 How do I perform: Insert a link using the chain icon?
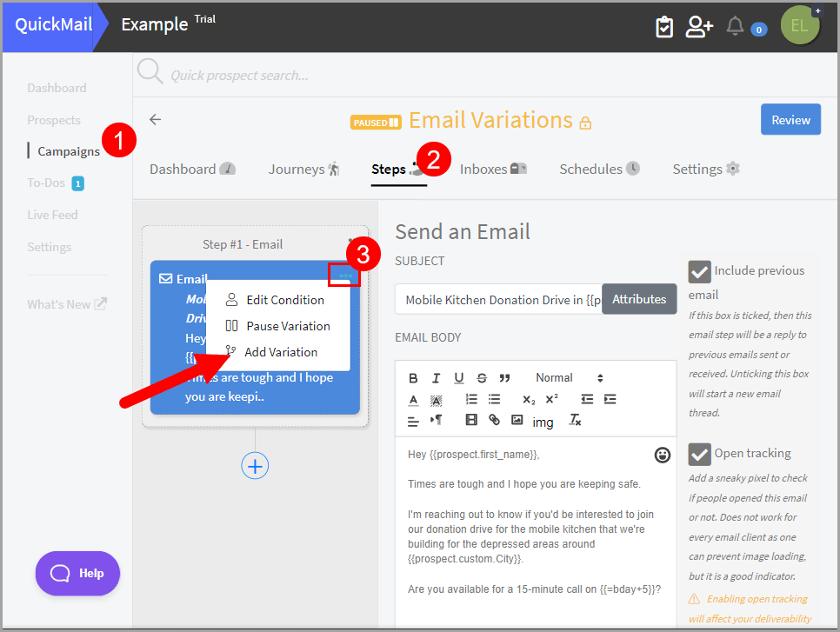(494, 420)
